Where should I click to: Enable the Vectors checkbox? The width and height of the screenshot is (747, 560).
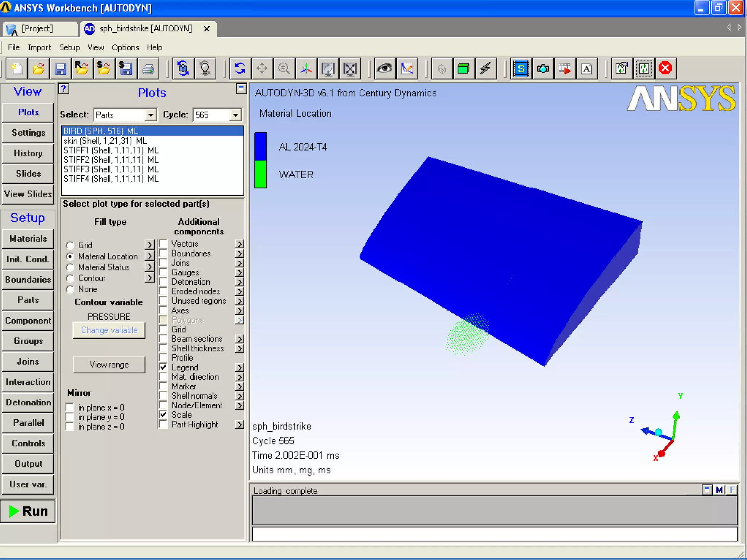pos(163,244)
